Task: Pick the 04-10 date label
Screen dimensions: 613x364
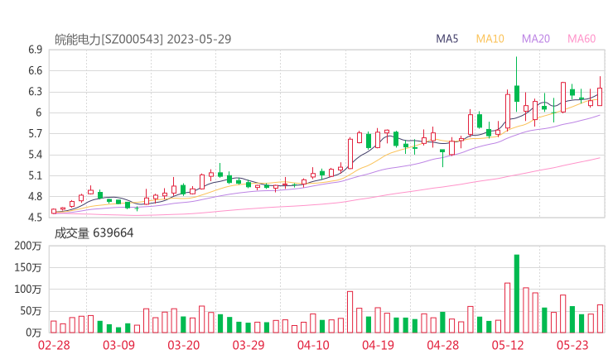Action: (313, 345)
